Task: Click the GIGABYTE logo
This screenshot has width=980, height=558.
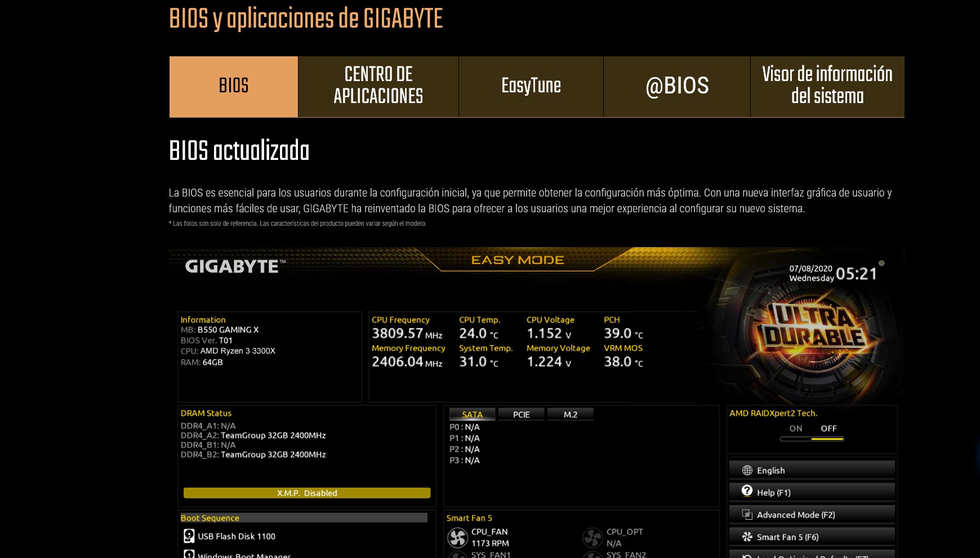Action: point(235,266)
